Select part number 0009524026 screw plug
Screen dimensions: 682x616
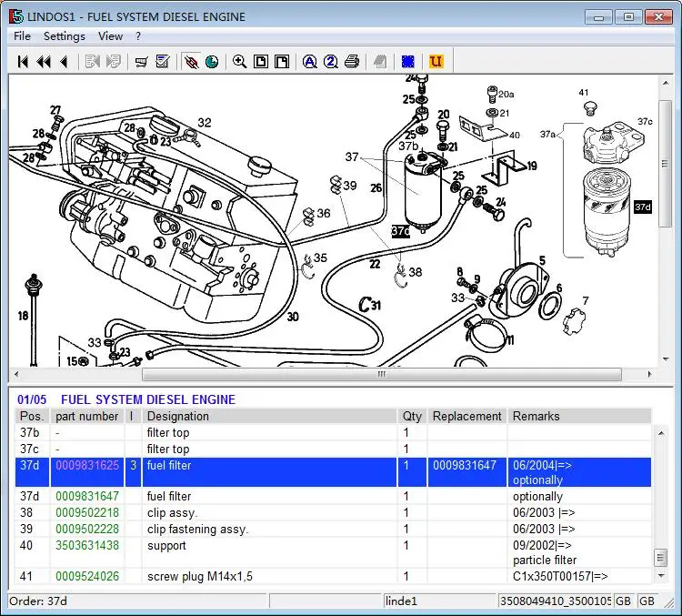point(87,576)
